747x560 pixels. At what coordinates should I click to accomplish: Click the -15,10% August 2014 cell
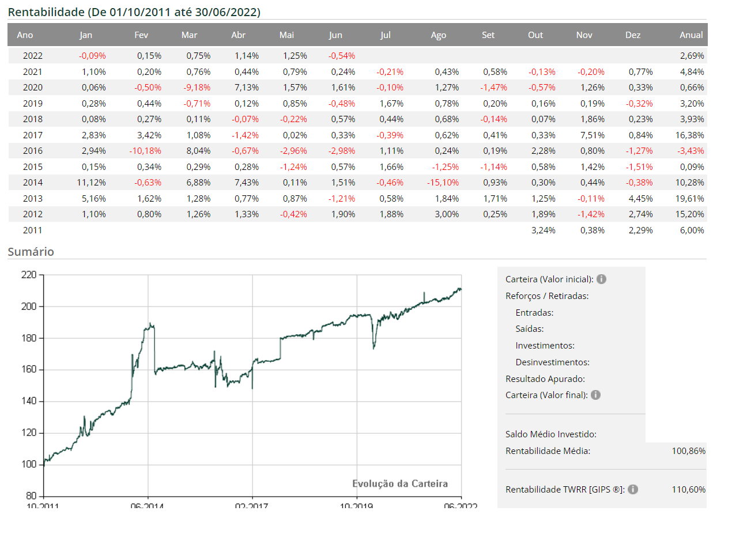point(443,183)
